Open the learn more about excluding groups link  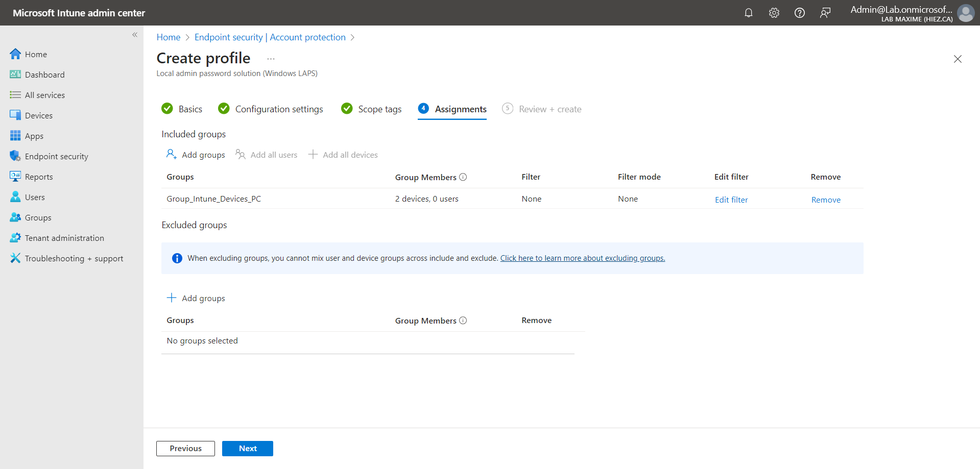[x=582, y=258]
